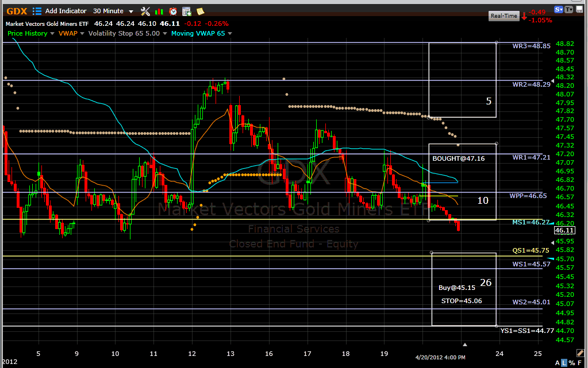This screenshot has width=588, height=368.
Task: Open the gray T time-link dropdown
Action: pyautogui.click(x=569, y=9)
